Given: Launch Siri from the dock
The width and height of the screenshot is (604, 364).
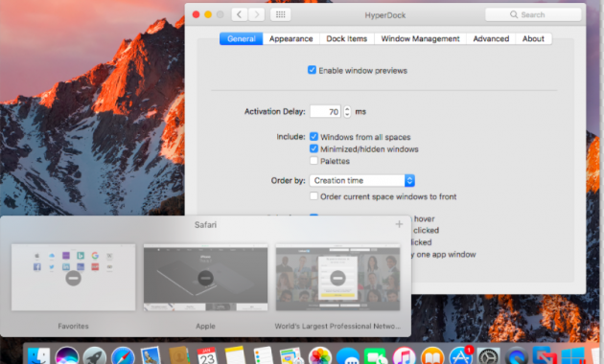Looking at the screenshot, I should [x=67, y=356].
